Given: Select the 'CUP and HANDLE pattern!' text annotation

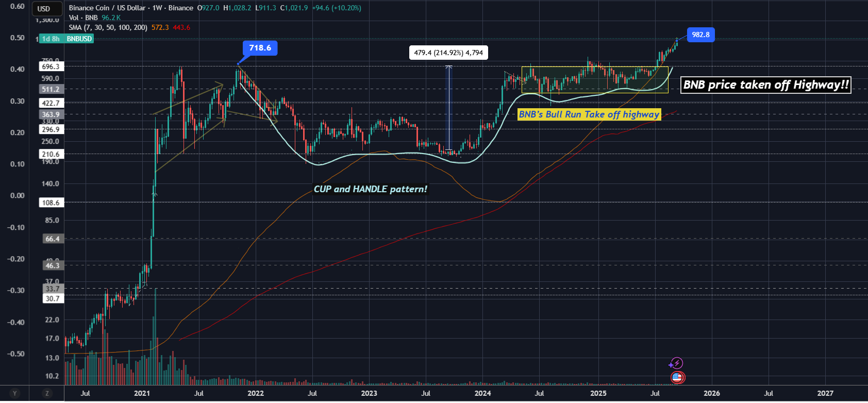Looking at the screenshot, I should pos(370,189).
